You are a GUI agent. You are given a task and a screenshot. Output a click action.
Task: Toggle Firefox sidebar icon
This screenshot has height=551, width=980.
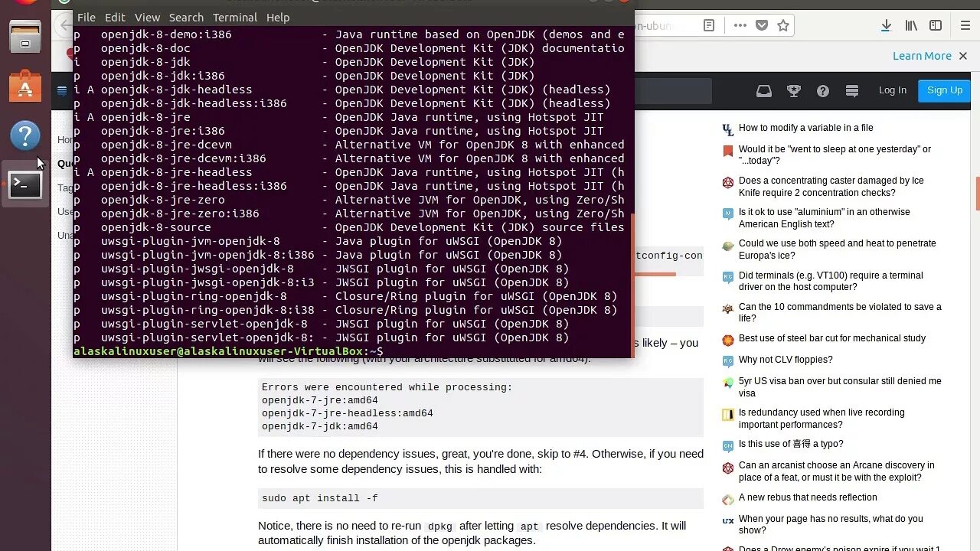click(x=936, y=25)
